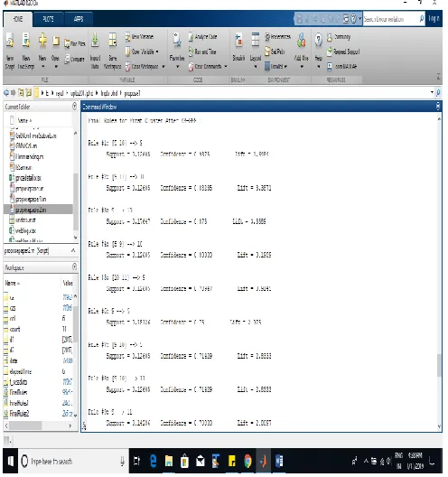
Task: Click New Variable in ribbon
Action: click(139, 37)
